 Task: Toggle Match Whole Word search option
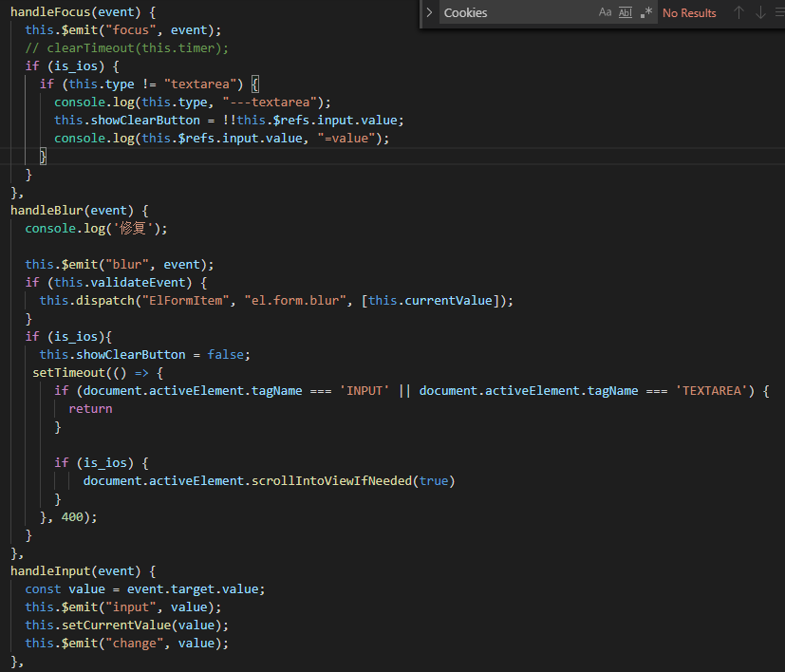(x=626, y=12)
